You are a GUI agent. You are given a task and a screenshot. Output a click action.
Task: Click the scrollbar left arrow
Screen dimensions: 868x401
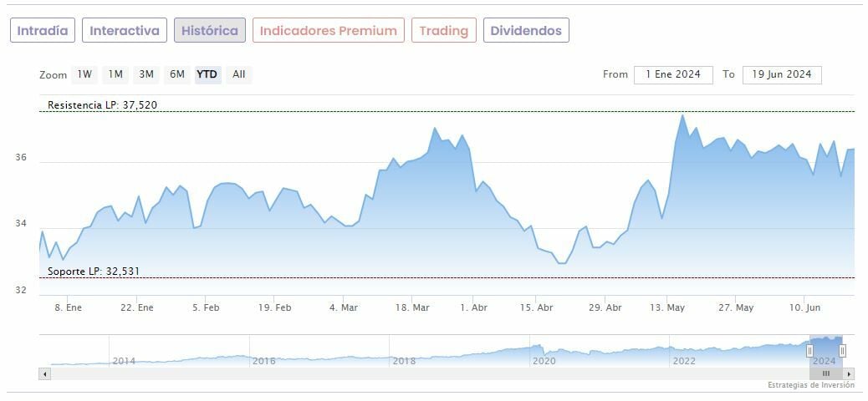point(45,374)
